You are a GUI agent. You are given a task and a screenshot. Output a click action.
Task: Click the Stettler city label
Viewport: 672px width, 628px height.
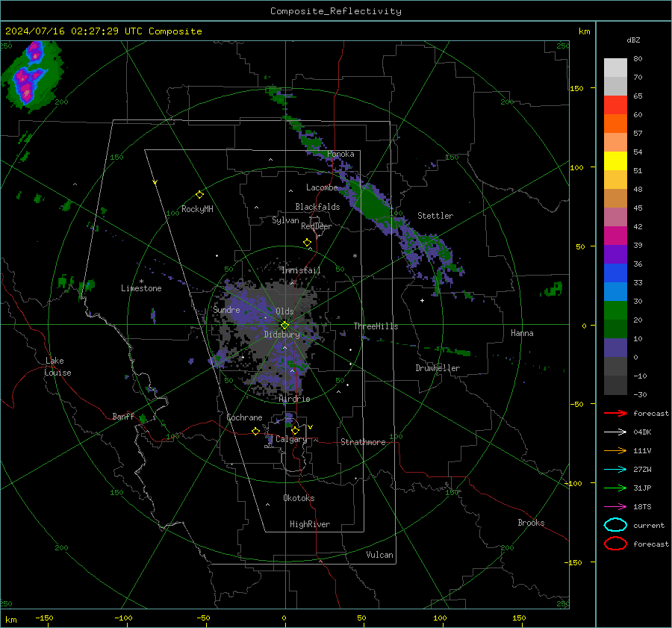[x=435, y=216]
